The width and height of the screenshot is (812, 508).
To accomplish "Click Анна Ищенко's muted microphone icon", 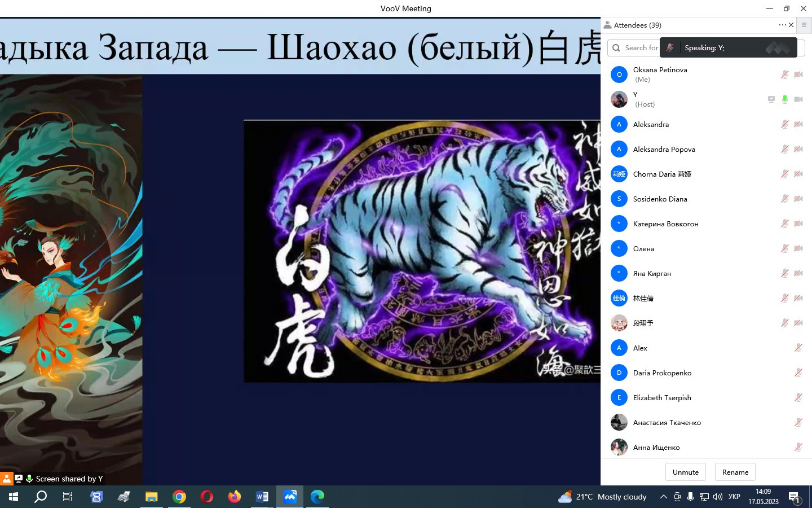I will (x=798, y=447).
